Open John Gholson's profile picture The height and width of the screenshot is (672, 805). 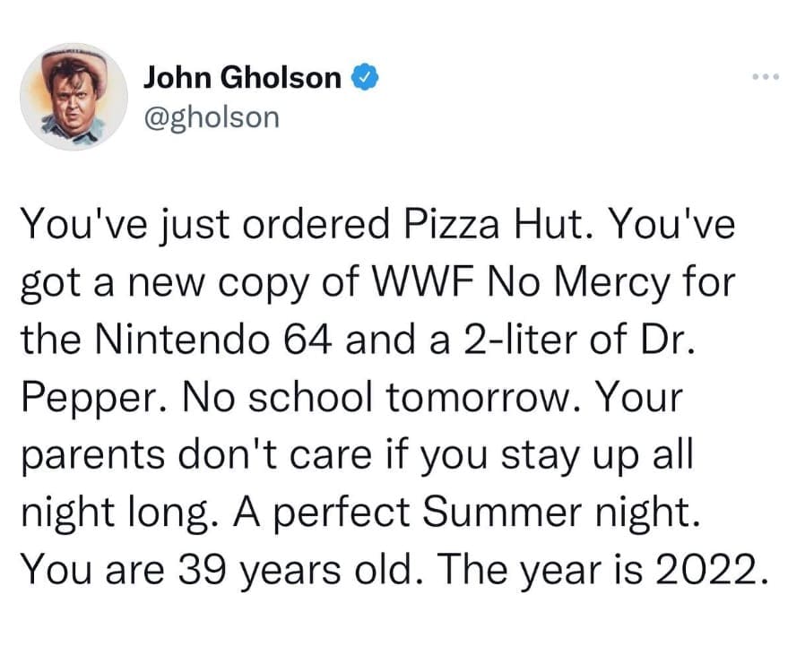(x=74, y=96)
